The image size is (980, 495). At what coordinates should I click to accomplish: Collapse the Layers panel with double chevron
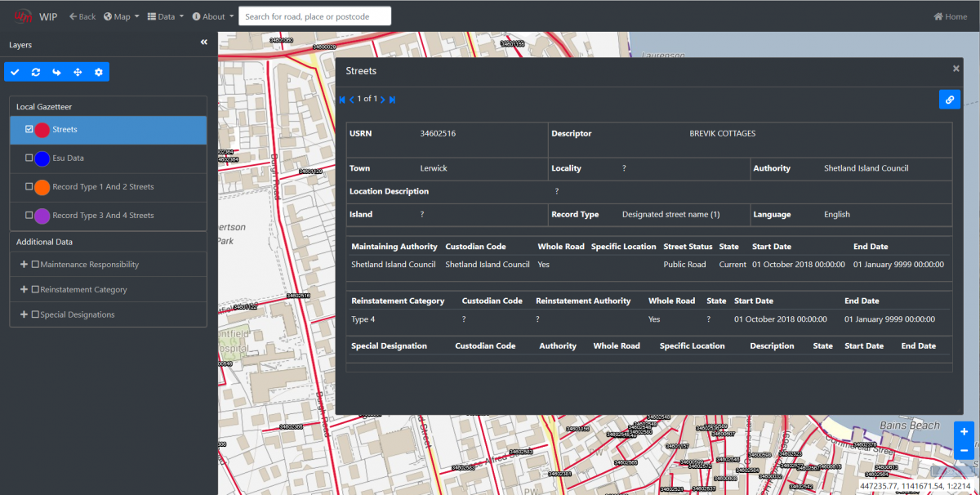(204, 42)
